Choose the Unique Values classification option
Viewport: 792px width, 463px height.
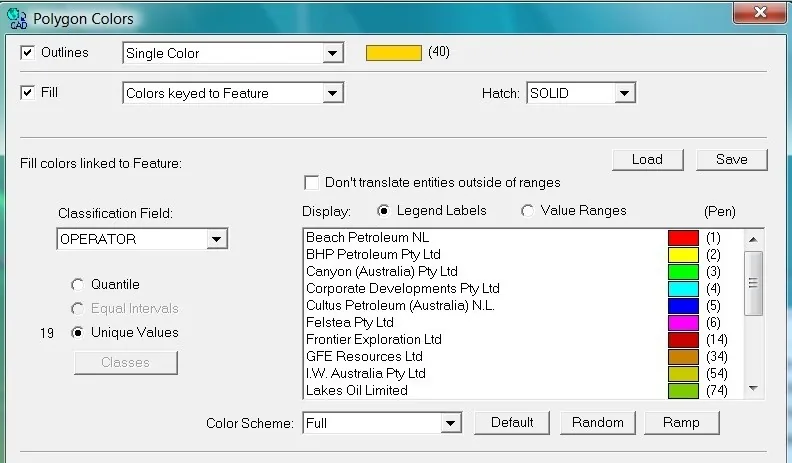pos(77,333)
